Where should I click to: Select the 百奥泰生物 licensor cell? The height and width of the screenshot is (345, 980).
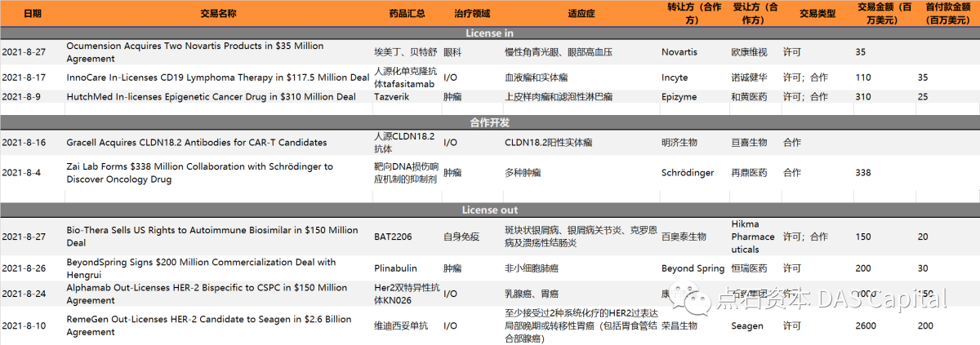[x=684, y=237]
